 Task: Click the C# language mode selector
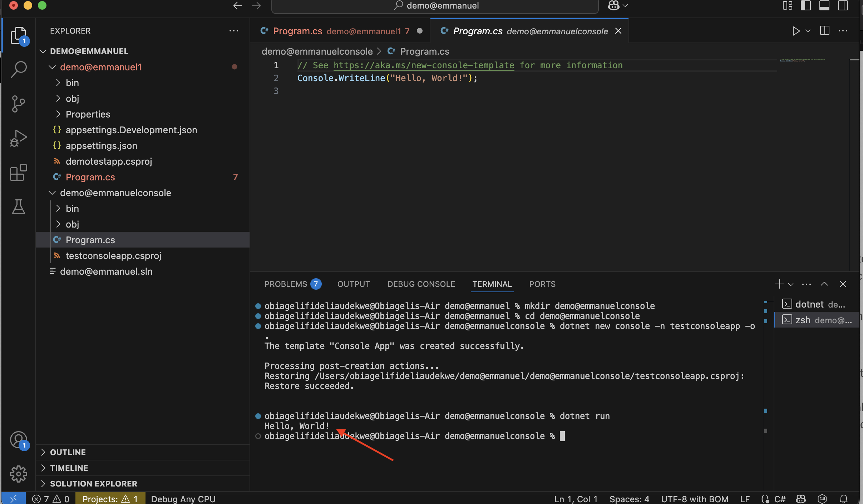780,499
